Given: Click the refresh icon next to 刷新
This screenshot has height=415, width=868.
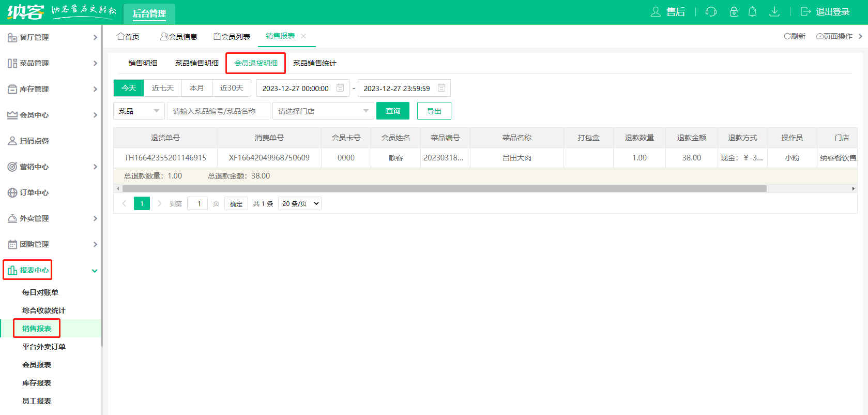Looking at the screenshot, I should (x=787, y=36).
